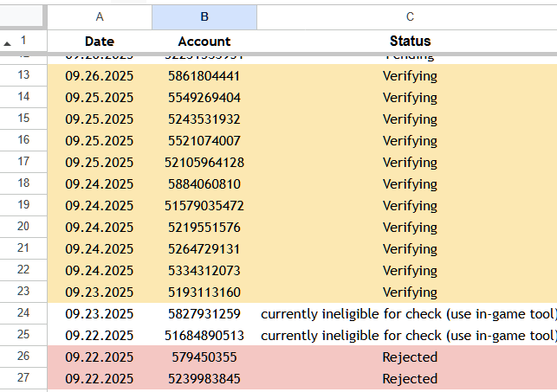
Task: Click account cell 5861804441
Action: coord(204,75)
